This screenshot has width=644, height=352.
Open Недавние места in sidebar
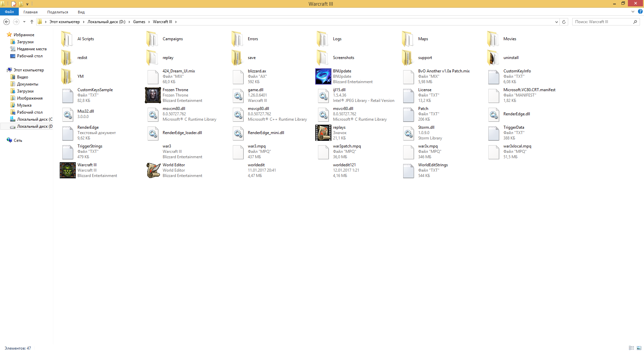32,49
